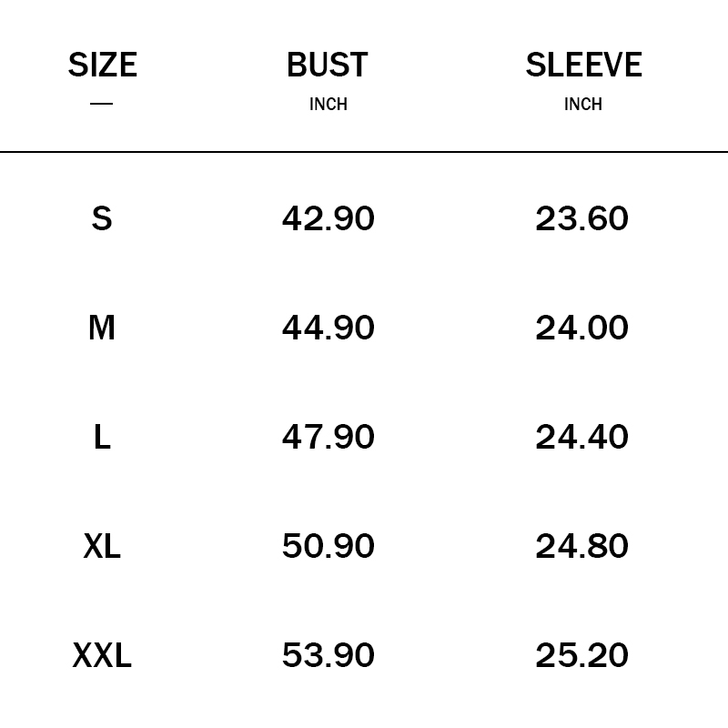Click sleeve value 23.60

pos(582,218)
